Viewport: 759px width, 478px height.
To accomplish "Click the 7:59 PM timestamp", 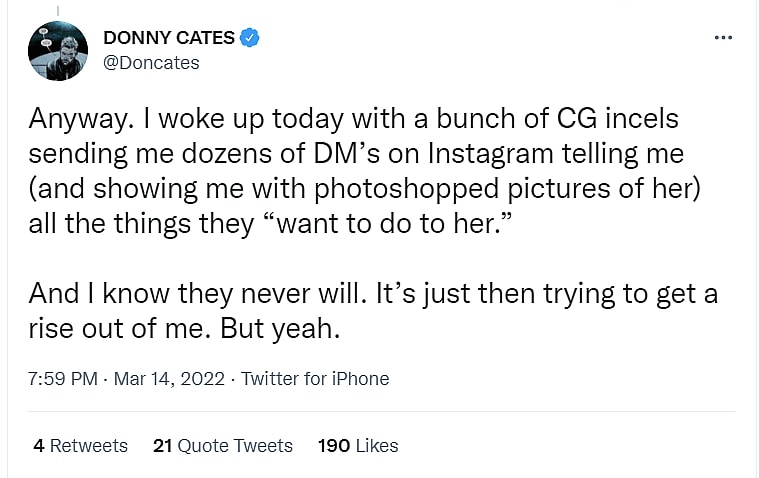I will 62,379.
